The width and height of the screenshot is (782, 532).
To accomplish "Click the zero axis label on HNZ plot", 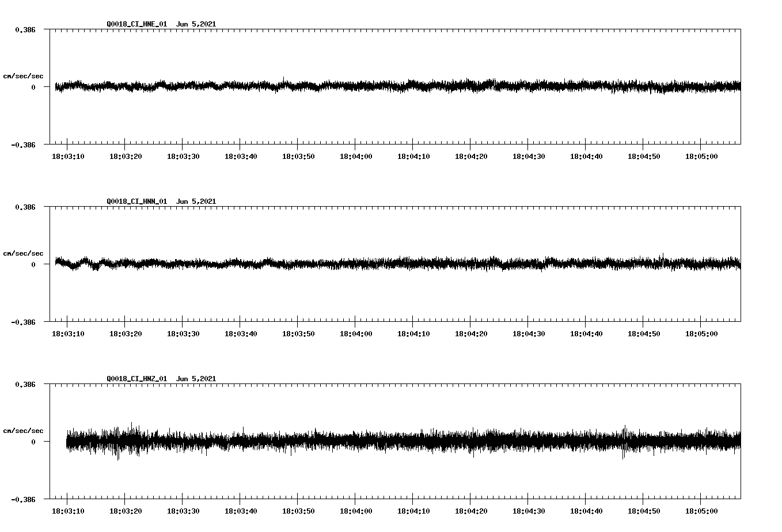I will tap(33, 442).
